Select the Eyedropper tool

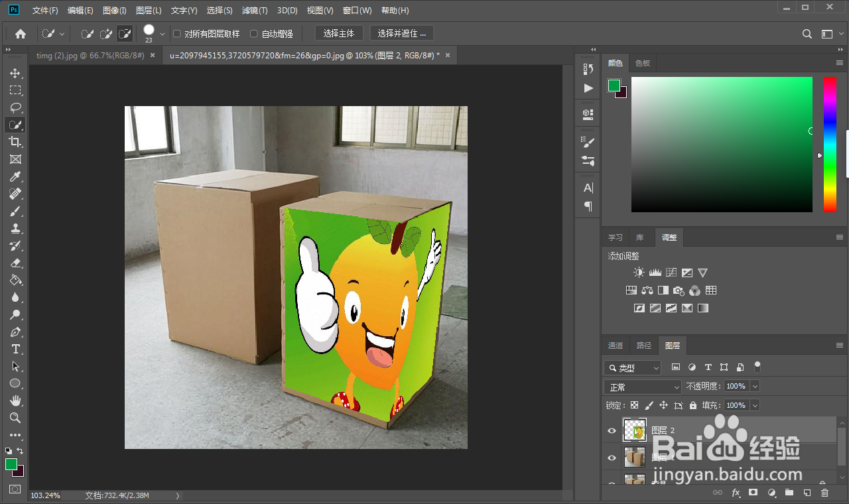tap(15, 176)
